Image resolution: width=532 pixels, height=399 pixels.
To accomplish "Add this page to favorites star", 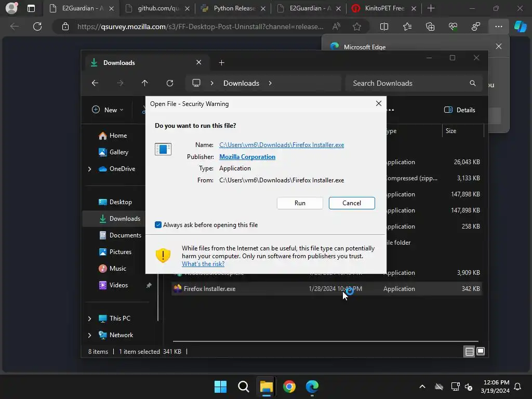I will tap(356, 26).
